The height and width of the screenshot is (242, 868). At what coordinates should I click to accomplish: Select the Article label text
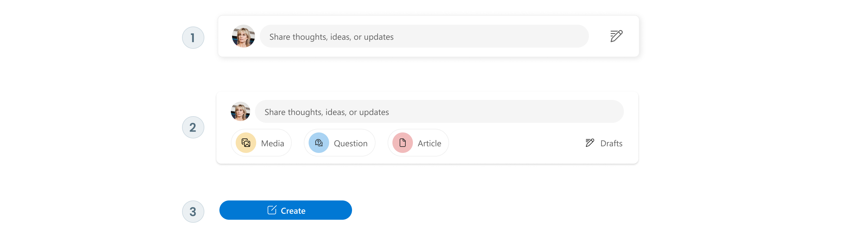coord(429,143)
